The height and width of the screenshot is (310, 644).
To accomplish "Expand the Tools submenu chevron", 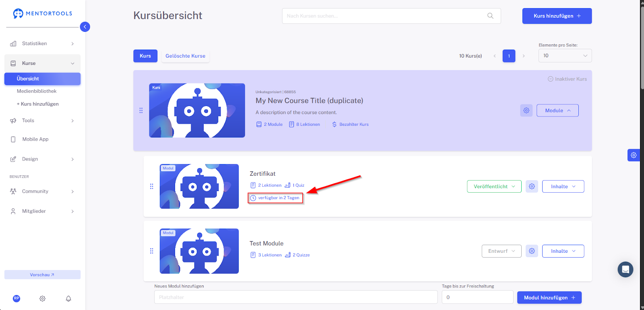I will 72,121.
